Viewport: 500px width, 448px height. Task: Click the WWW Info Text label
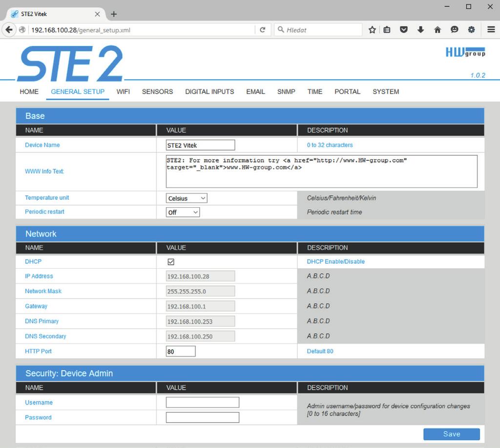44,171
